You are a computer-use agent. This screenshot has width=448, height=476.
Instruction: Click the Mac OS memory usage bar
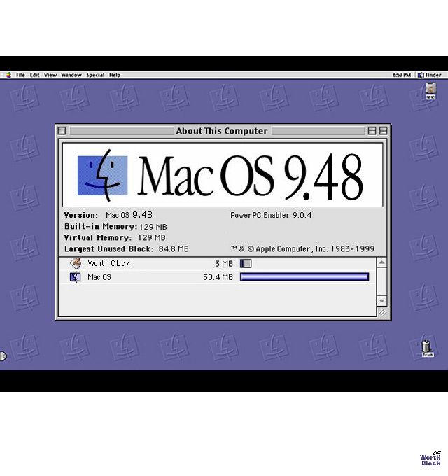304,277
